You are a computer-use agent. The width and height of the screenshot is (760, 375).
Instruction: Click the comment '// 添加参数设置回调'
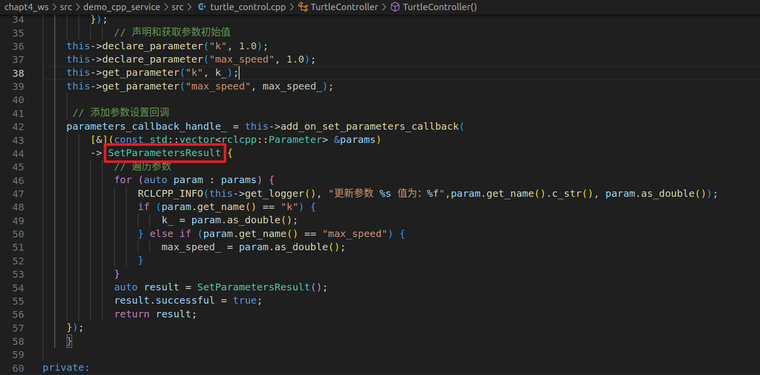(121, 113)
